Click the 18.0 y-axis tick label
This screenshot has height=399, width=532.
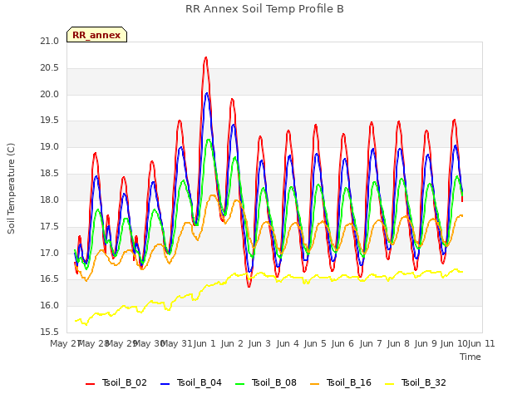(x=50, y=200)
